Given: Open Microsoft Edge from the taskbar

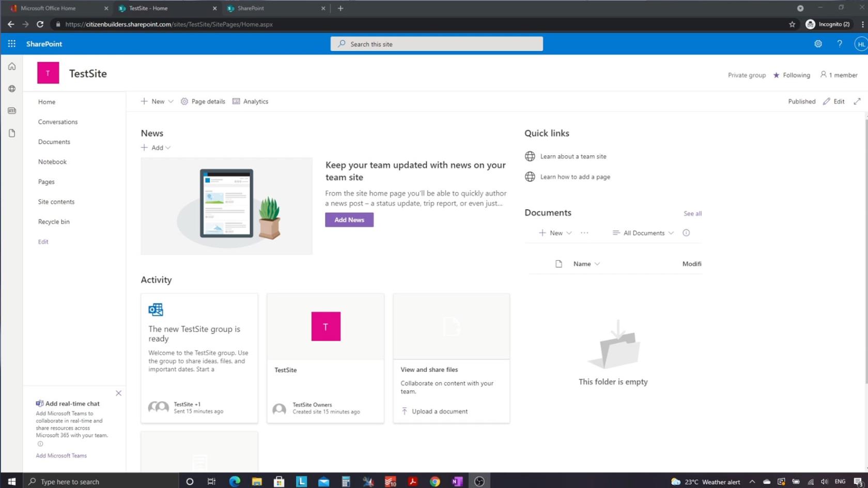Looking at the screenshot, I should [x=235, y=481].
